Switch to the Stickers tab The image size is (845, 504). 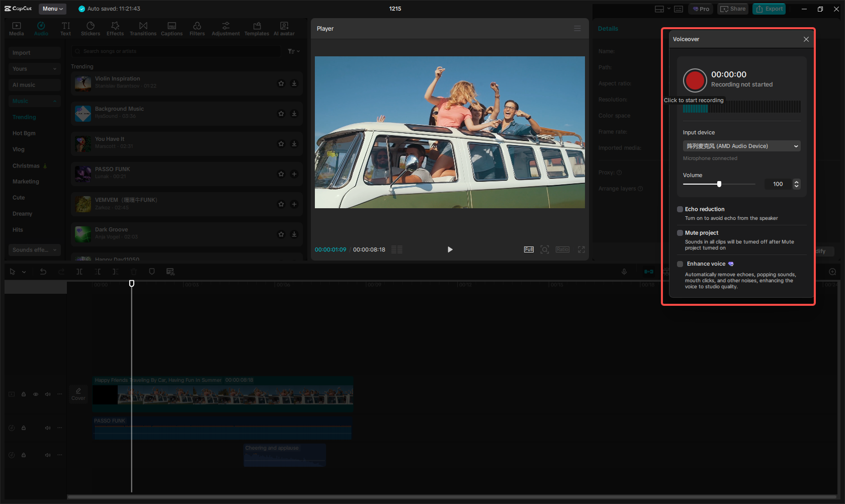tap(91, 29)
